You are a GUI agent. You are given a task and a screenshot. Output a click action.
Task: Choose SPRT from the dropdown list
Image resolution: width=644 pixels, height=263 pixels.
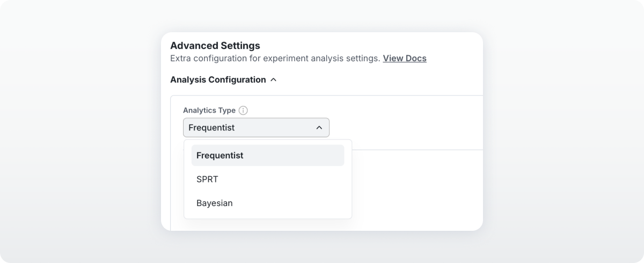(x=268, y=179)
